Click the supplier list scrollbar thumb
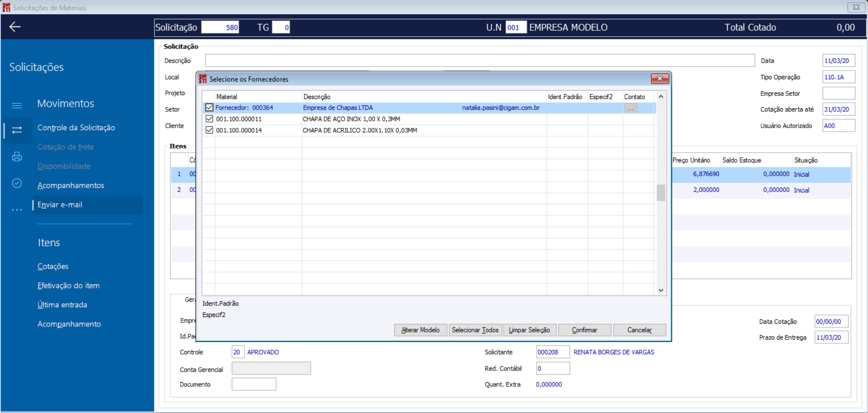Screen dimensions: 868x413 point(661,192)
